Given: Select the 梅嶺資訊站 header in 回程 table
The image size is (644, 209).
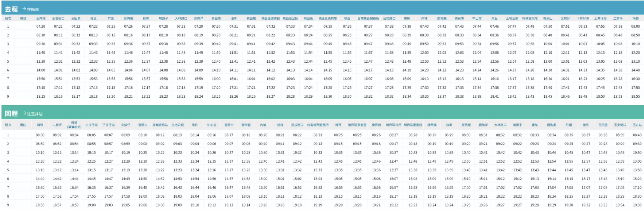Looking at the screenshot, I should (160, 125).
